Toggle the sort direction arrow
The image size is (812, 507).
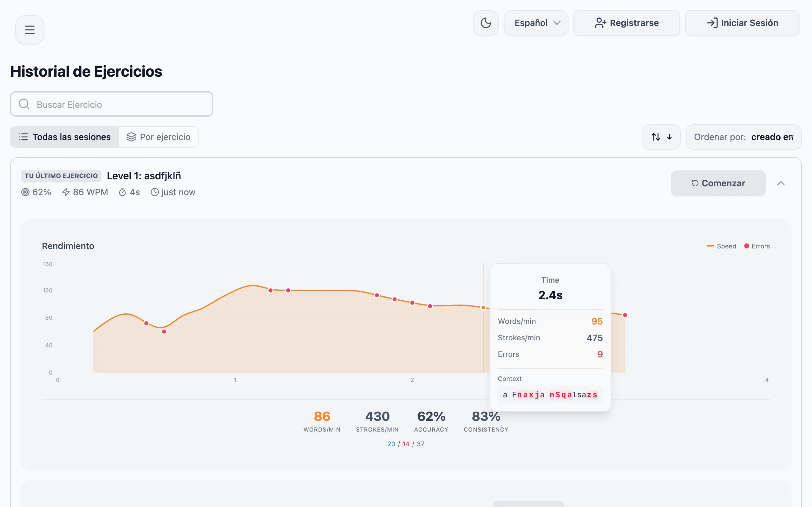tap(661, 137)
